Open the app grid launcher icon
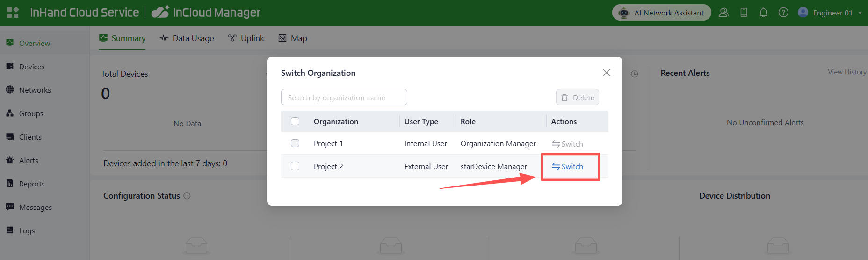Image resolution: width=868 pixels, height=260 pixels. point(13,13)
